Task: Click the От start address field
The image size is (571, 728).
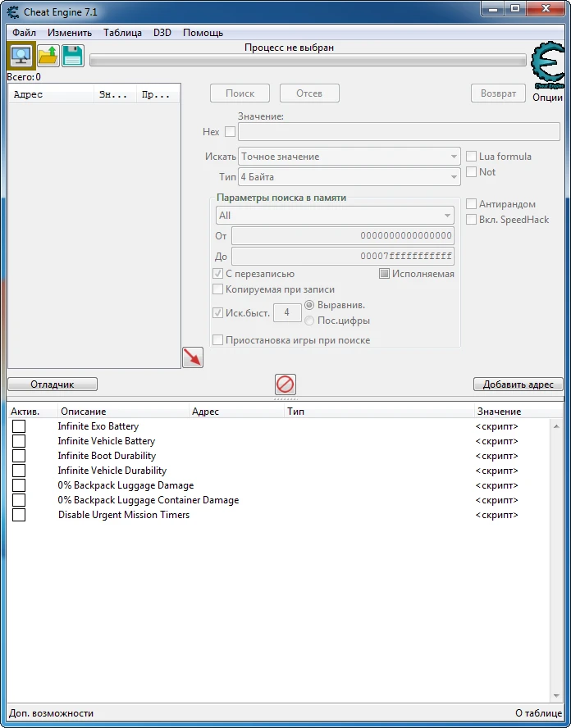Action: coord(343,236)
